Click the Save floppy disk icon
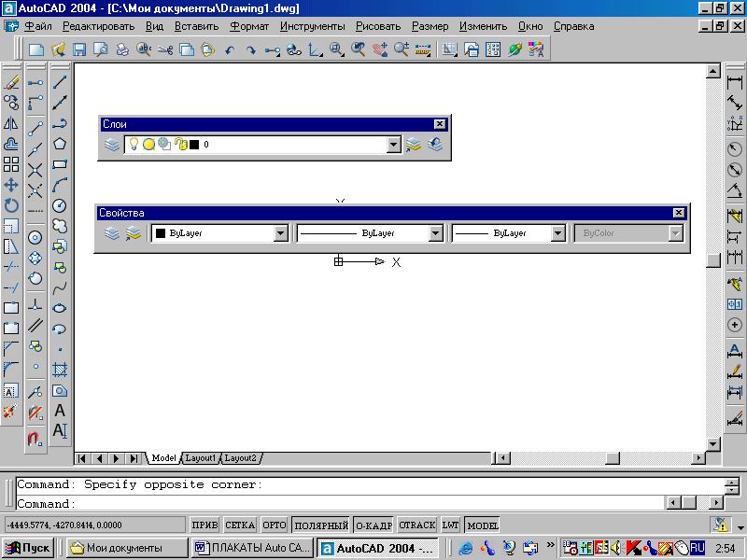The width and height of the screenshot is (747, 560). coord(79,49)
